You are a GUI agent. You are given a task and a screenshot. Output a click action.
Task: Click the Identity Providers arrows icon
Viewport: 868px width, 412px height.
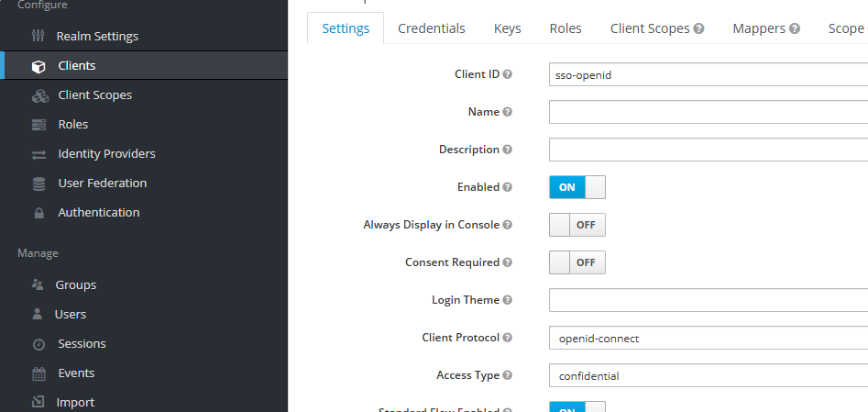click(38, 154)
